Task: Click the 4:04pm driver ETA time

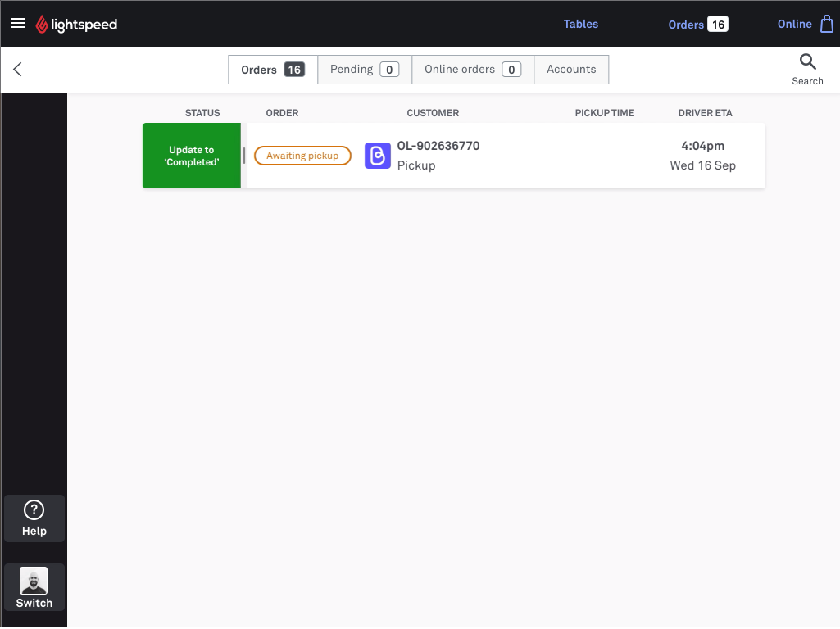Action: [x=703, y=146]
